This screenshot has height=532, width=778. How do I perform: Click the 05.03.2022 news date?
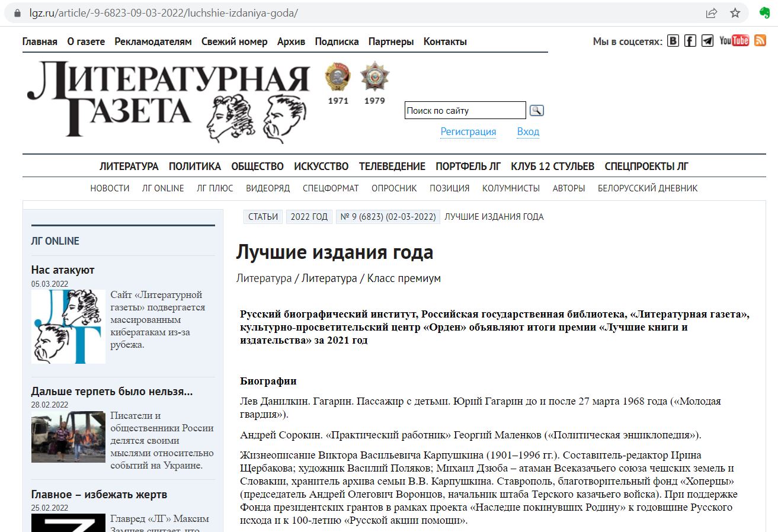coord(50,284)
